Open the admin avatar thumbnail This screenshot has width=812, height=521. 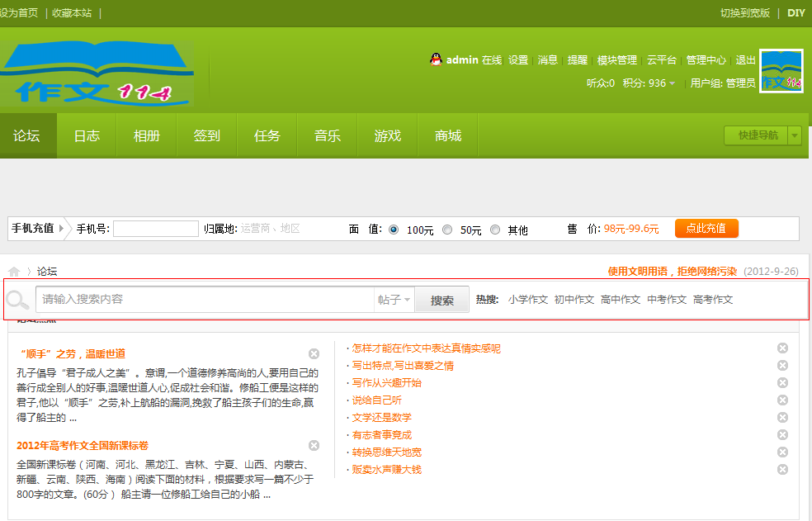[x=781, y=71]
